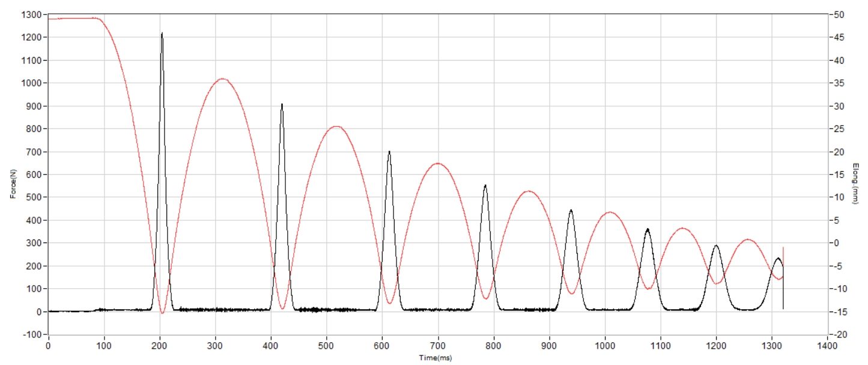Click the red curve crest near 310 ms
The height and width of the screenshot is (365, 868).
pos(222,79)
